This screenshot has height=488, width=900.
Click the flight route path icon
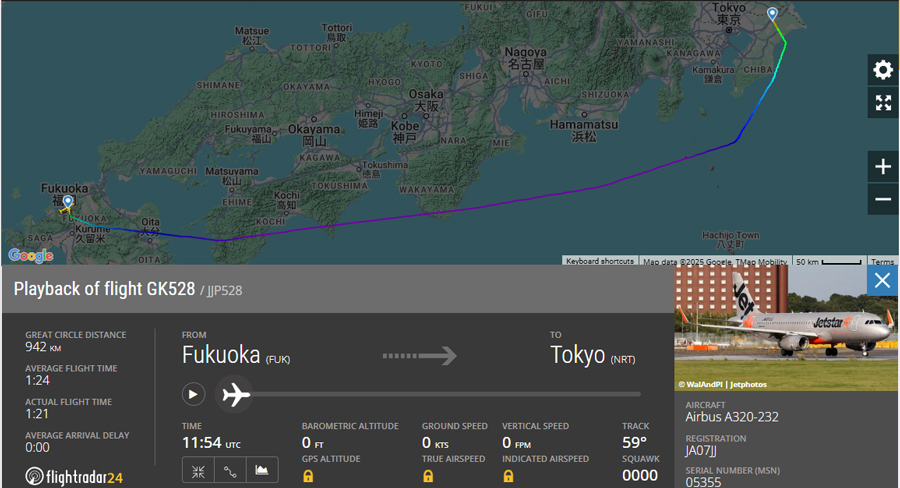pos(230,471)
